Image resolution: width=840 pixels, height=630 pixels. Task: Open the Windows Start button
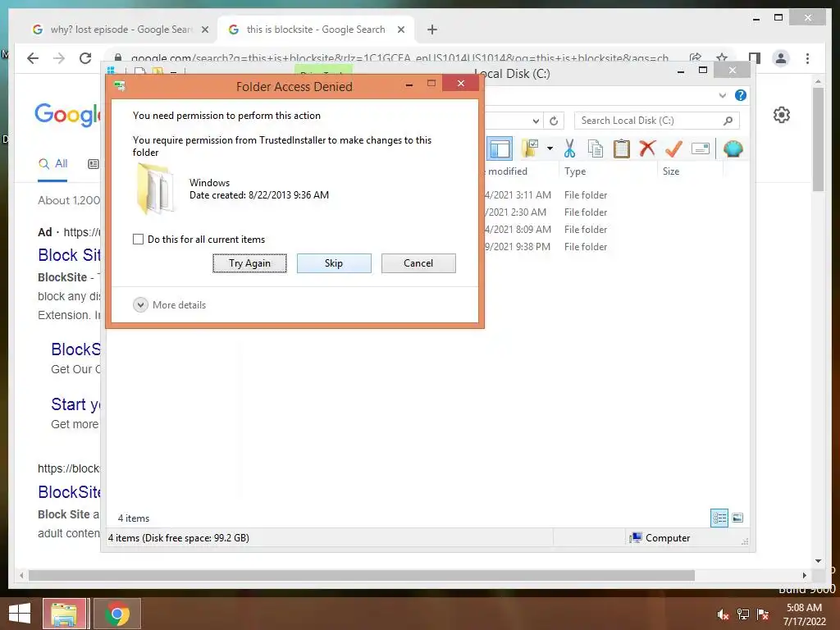click(20, 614)
